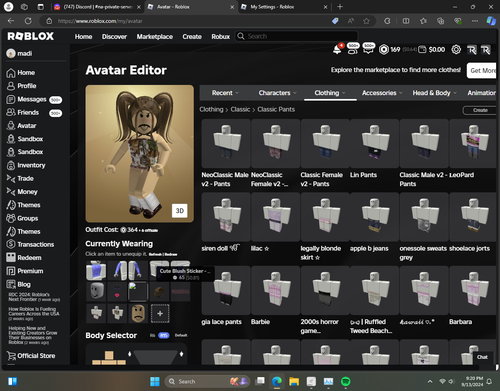The image size is (500, 391).
Task: Expand the Head & Body dropdown tab
Action: click(x=434, y=93)
